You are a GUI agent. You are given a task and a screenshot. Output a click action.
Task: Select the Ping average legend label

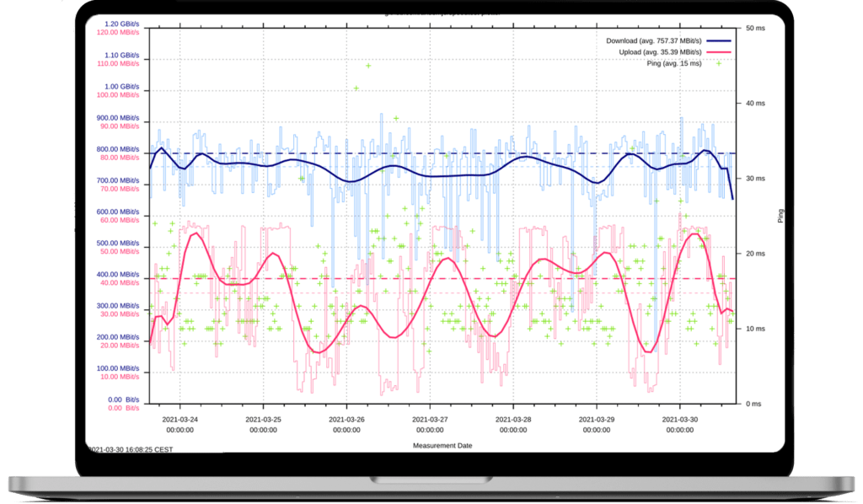672,63
